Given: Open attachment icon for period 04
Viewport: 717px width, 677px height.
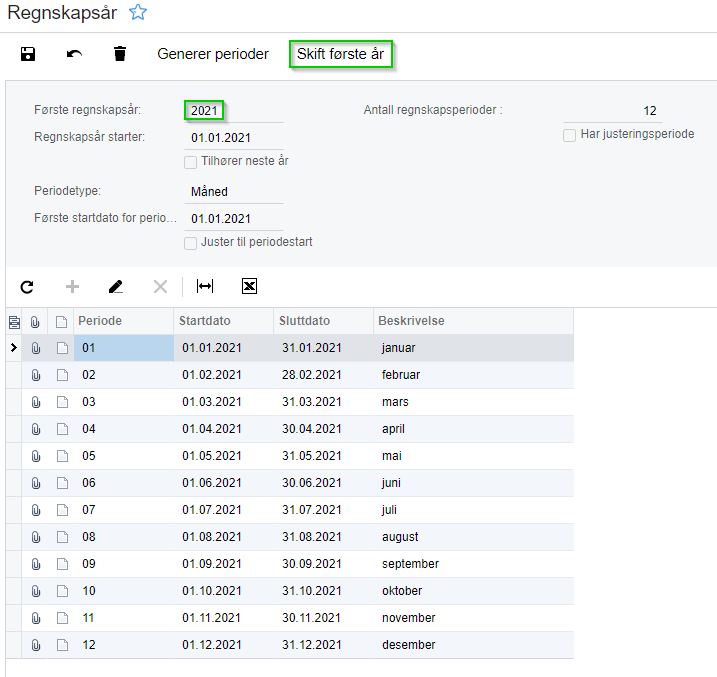Looking at the screenshot, I should [x=36, y=429].
